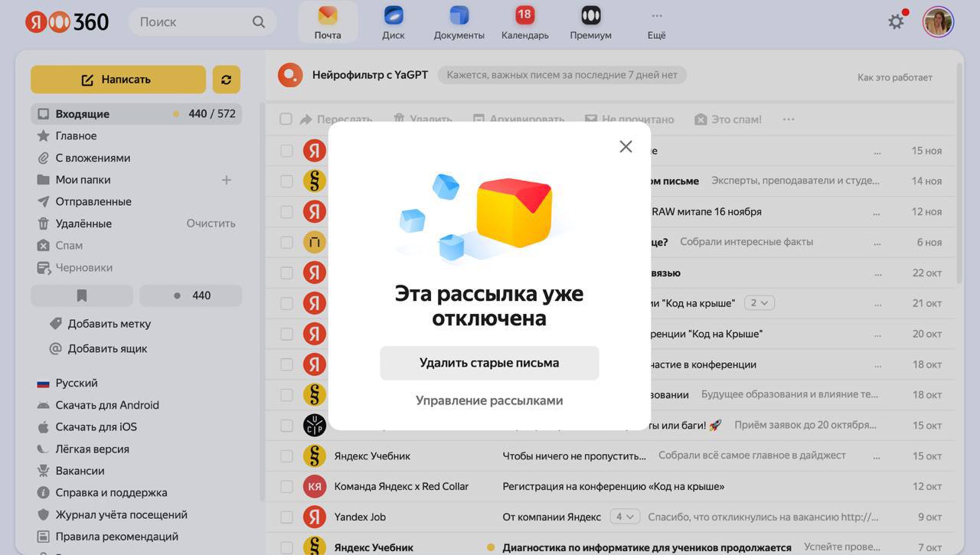The height and width of the screenshot is (555, 980).
Task: Switch language via Русский
Action: 77,383
